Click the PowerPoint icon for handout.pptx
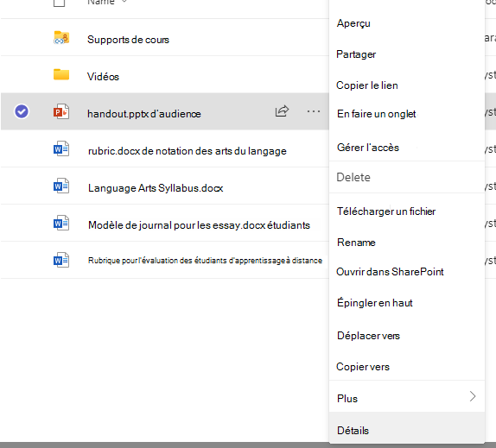 click(x=61, y=111)
